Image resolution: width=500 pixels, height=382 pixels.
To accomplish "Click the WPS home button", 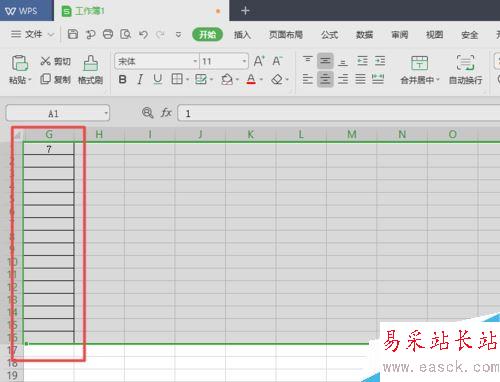I will (x=27, y=10).
